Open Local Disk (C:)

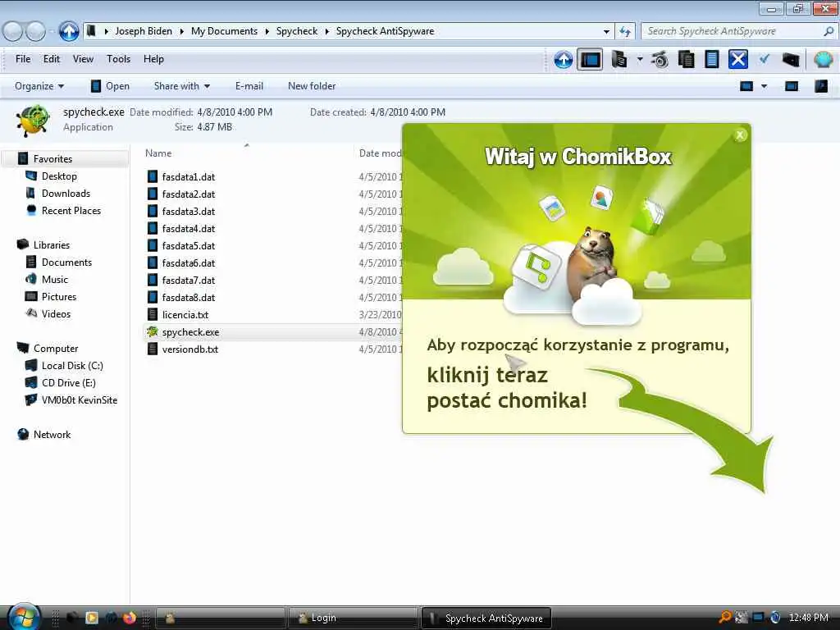tap(72, 366)
